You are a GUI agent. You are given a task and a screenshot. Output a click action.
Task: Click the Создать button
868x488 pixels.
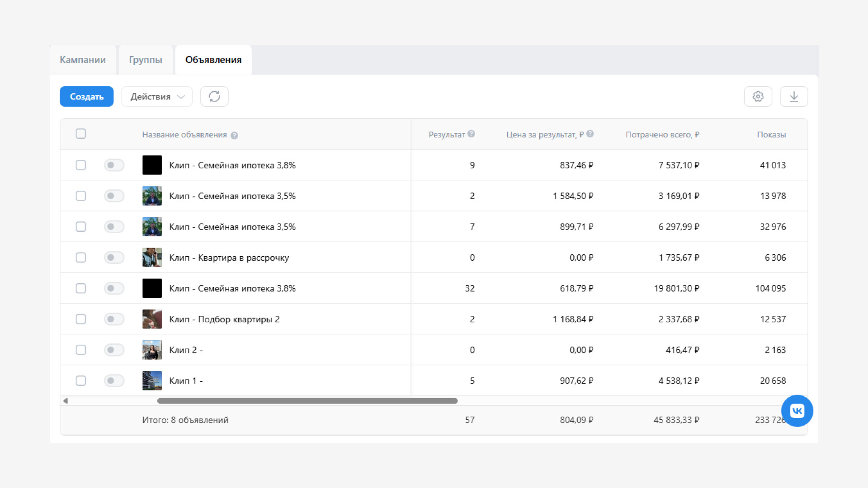click(x=86, y=96)
